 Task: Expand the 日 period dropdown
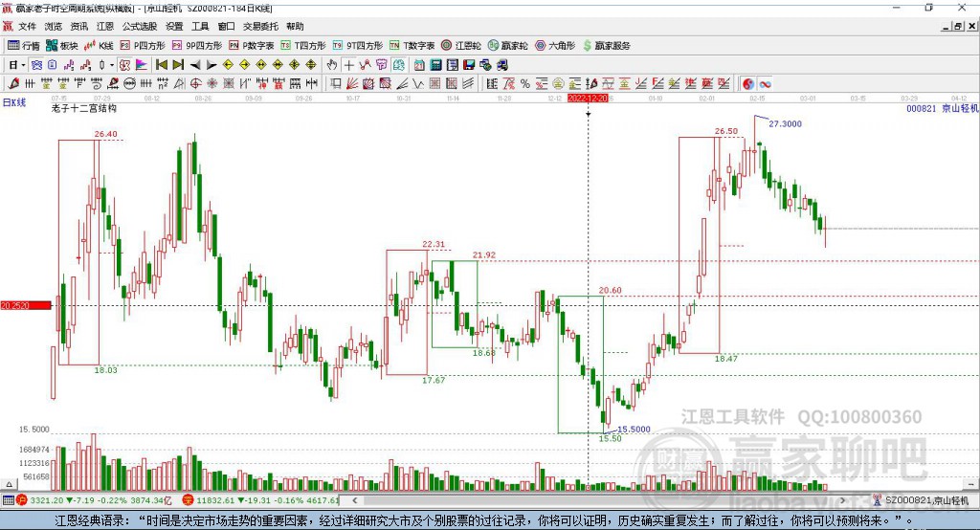(15, 64)
